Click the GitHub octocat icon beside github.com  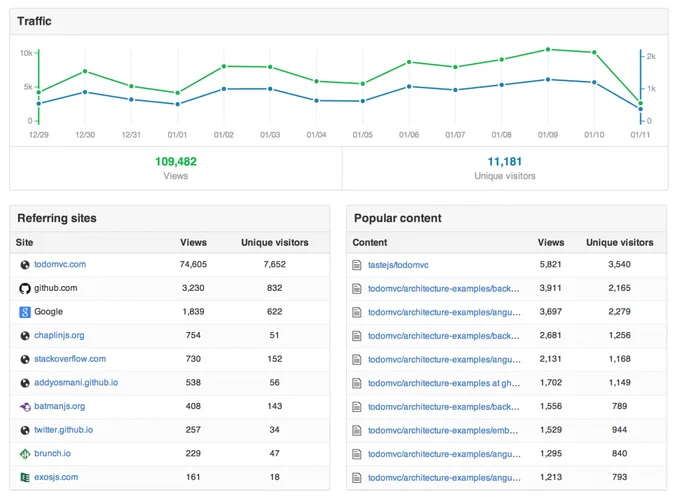coord(25,288)
